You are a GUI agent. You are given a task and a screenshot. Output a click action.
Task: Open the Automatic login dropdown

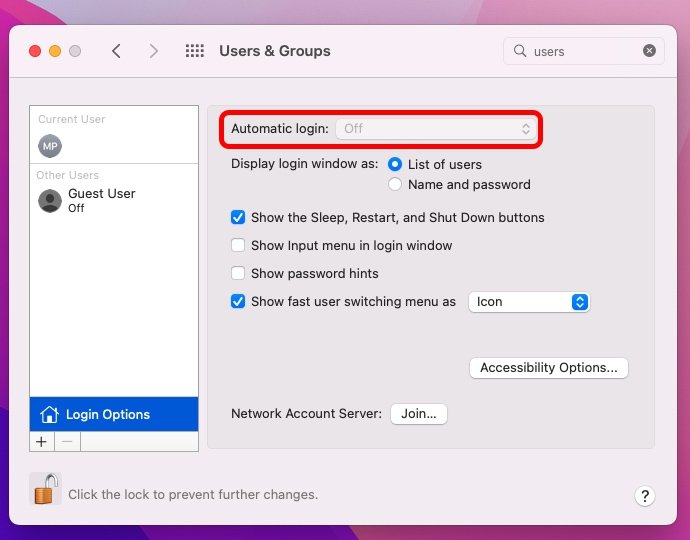(436, 129)
